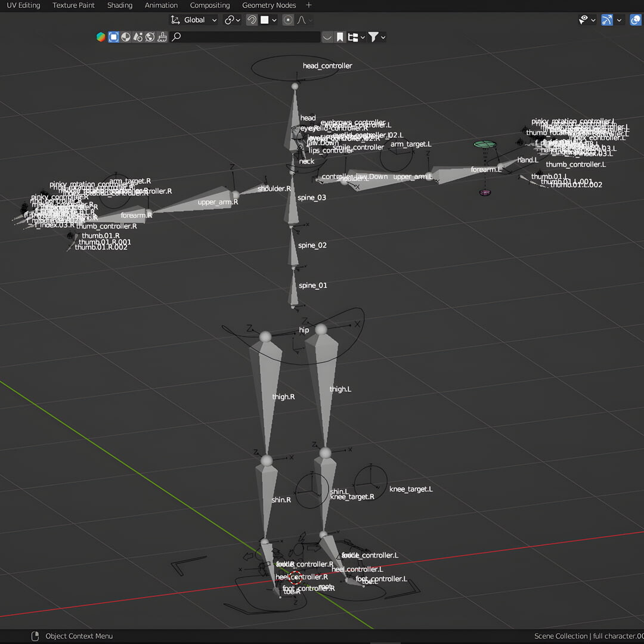Expand the selectability and visibility eye dropdown
Screen dimensions: 644x644
point(587,20)
